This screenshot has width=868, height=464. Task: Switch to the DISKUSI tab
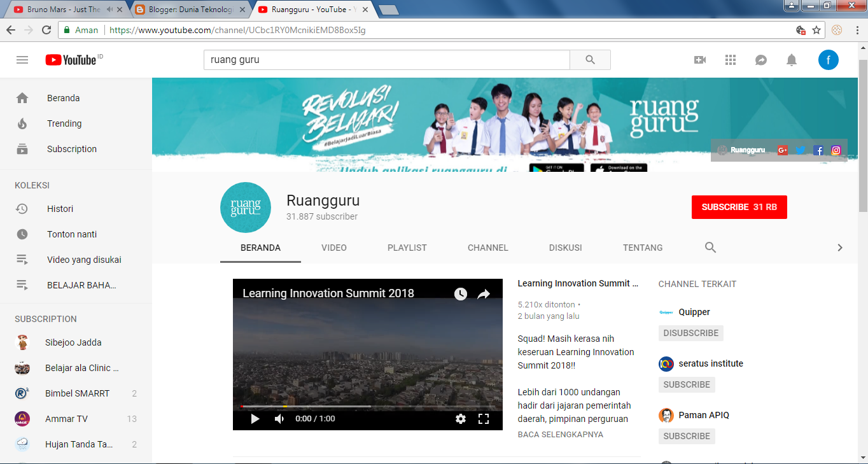tap(566, 248)
